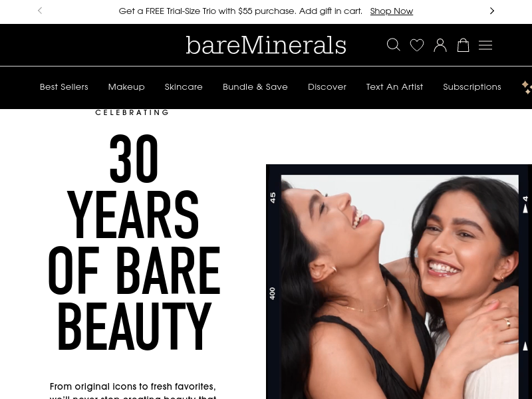Show the next promo banner message
Viewport: 532px width, 399px height.
[492, 11]
